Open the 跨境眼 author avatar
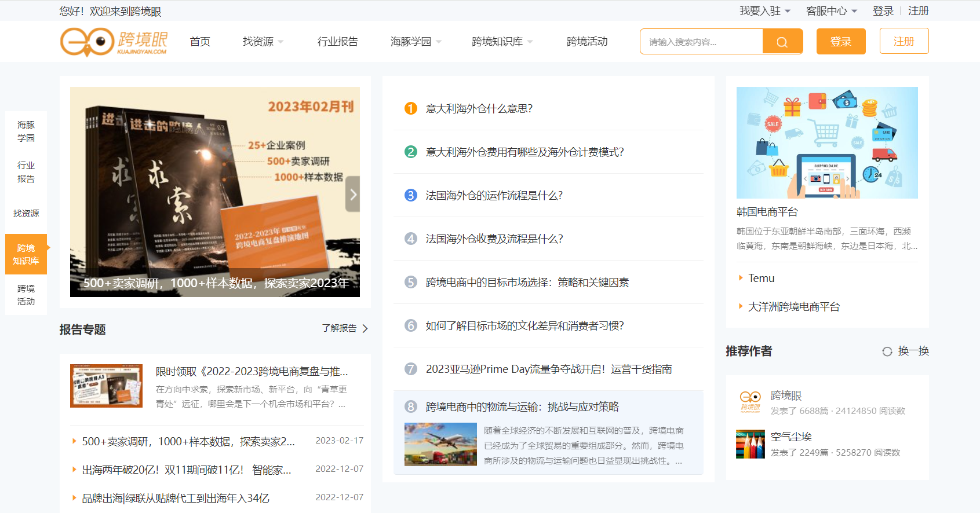 751,401
